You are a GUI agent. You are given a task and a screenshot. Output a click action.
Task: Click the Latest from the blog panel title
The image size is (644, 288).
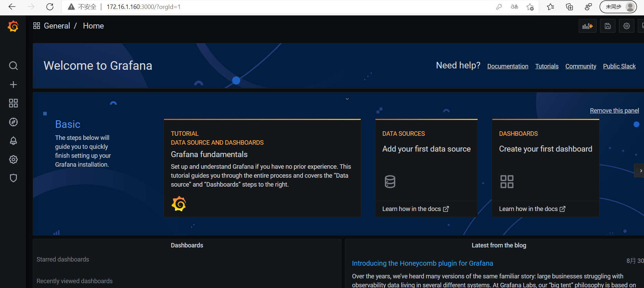pos(499,245)
